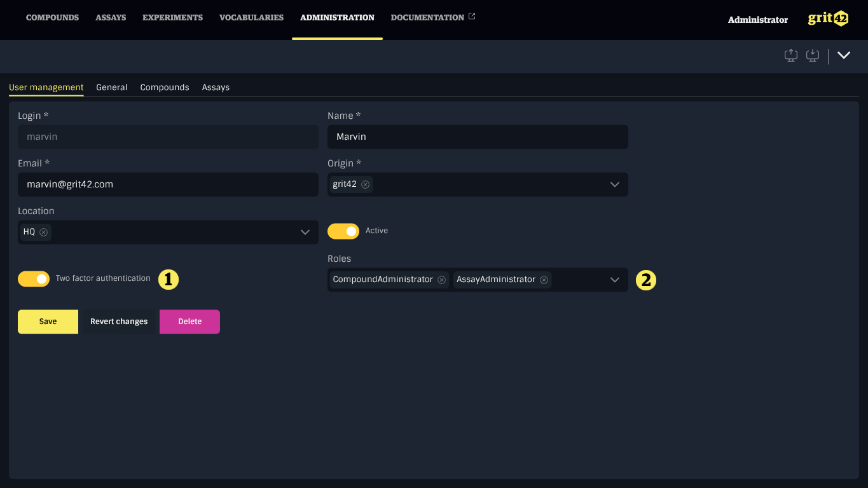Click the Revert changes button
Viewport: 868px width, 488px height.
[119, 322]
